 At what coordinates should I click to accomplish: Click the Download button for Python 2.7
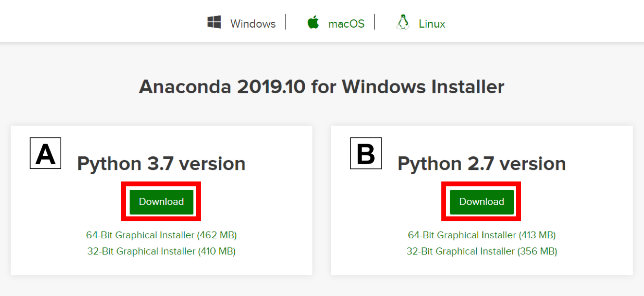[x=481, y=201]
